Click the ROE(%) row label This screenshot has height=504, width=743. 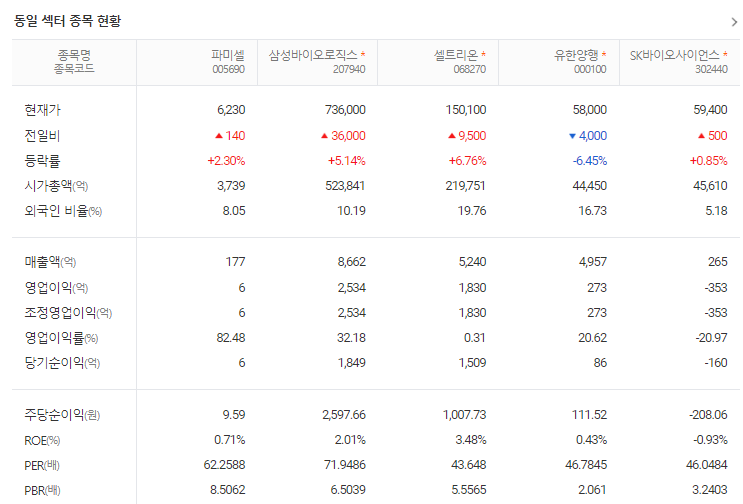pos(42,441)
